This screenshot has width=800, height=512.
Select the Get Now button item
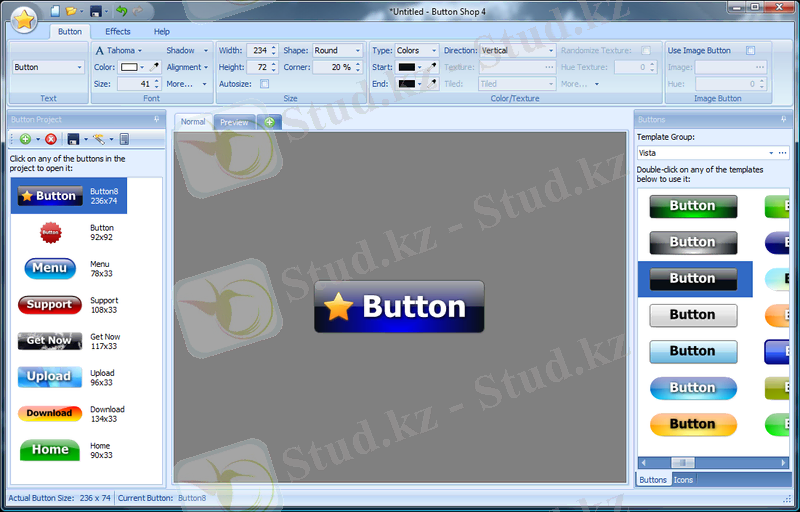[x=69, y=341]
